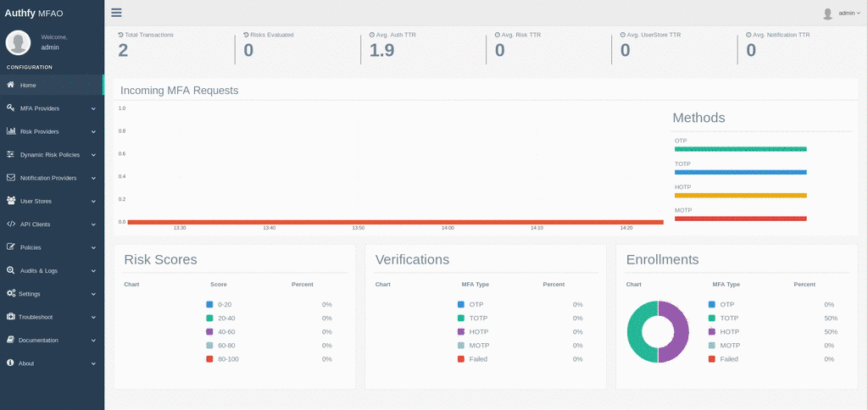Click the purple HOTP swatch in Enrollments
The width and height of the screenshot is (868, 410).
pyautogui.click(x=712, y=332)
